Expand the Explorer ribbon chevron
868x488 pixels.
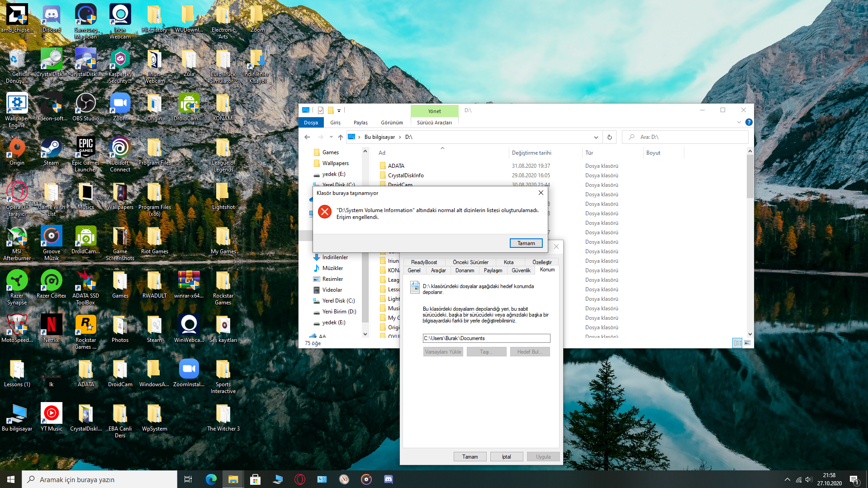pyautogui.click(x=739, y=122)
